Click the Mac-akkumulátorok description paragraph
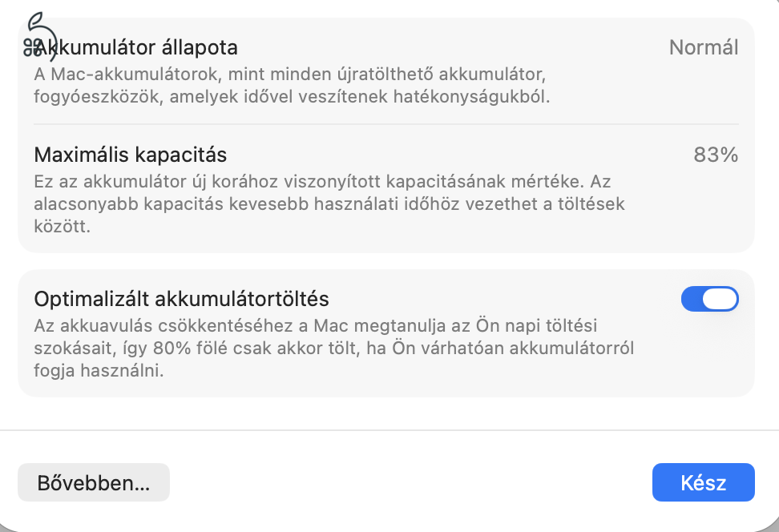779x532 pixels. tap(290, 86)
